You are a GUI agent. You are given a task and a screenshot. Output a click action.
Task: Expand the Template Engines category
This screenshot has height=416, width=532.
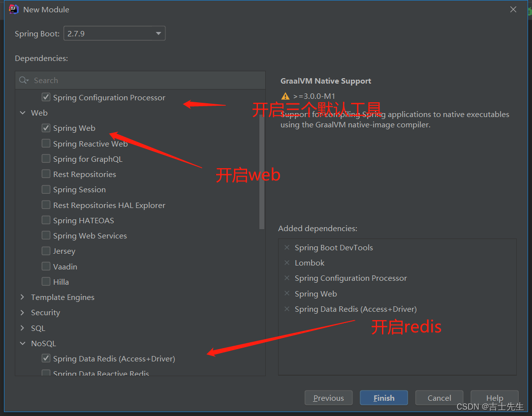coord(22,297)
